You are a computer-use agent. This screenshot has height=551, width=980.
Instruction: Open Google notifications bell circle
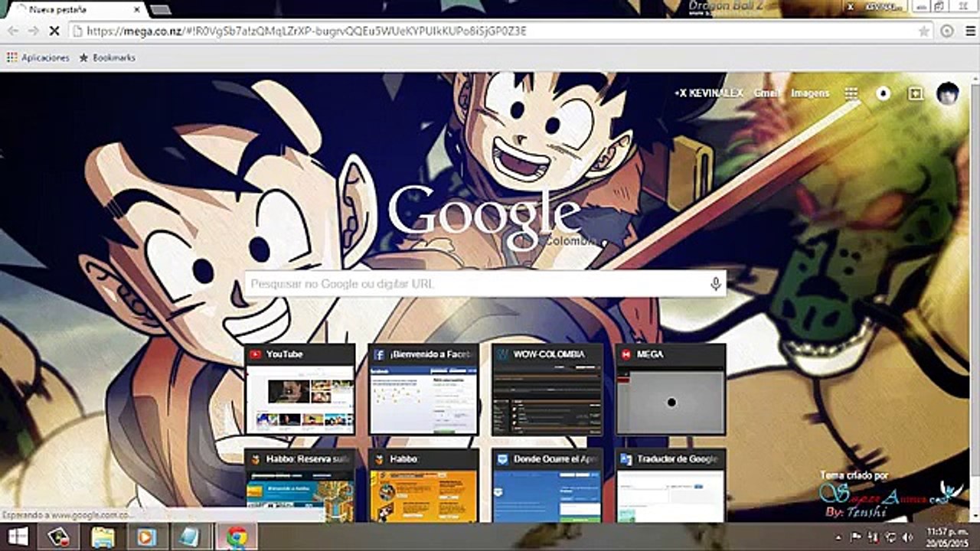pos(884,93)
